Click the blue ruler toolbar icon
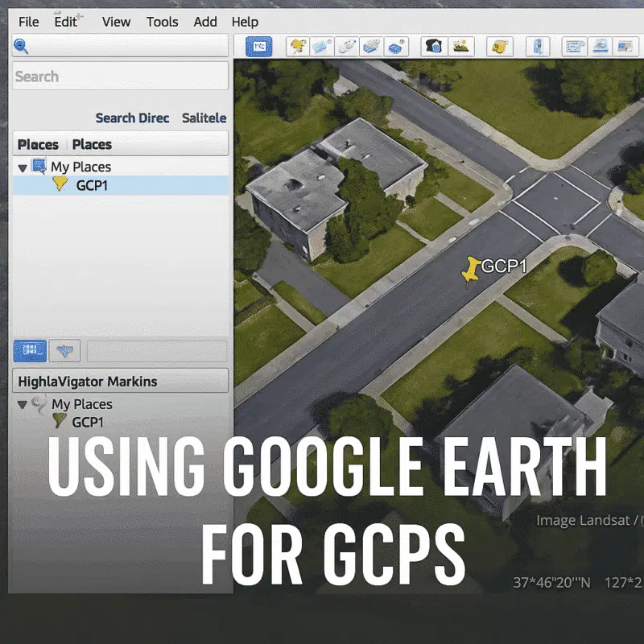The image size is (644, 644). [538, 47]
